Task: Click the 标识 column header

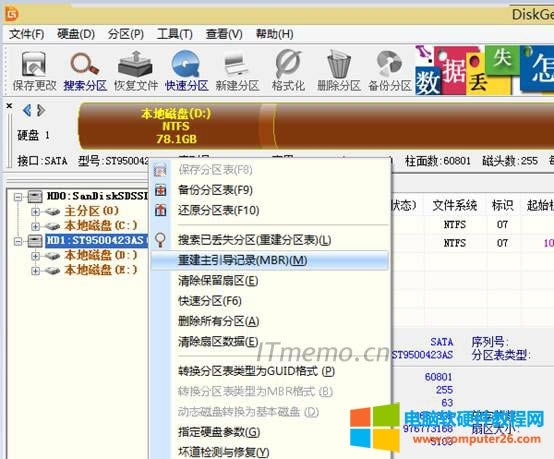Action: 502,205
